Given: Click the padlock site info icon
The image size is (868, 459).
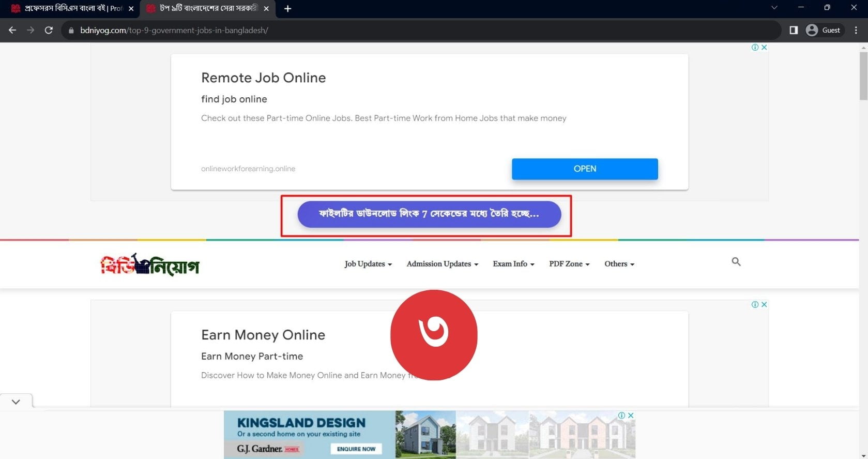Looking at the screenshot, I should click(71, 31).
